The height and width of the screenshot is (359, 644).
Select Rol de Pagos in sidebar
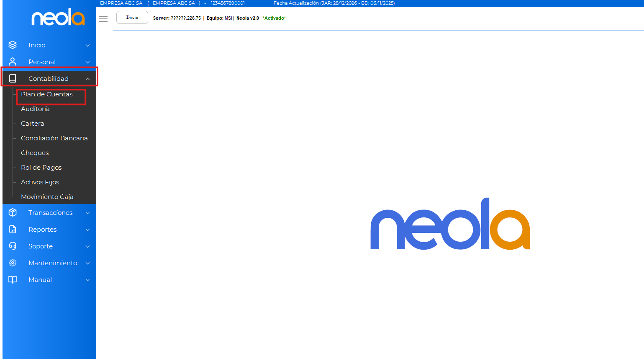point(41,168)
